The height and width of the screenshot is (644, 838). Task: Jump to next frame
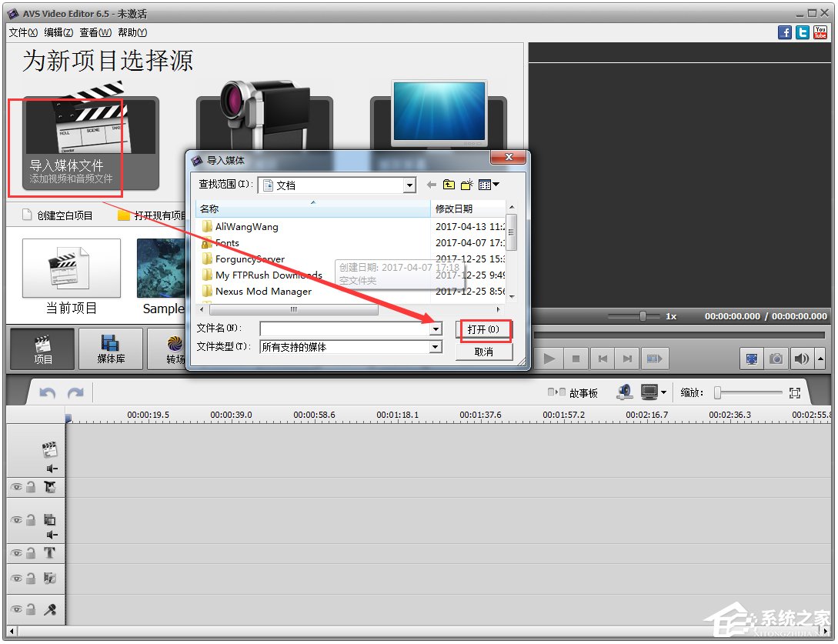(627, 359)
